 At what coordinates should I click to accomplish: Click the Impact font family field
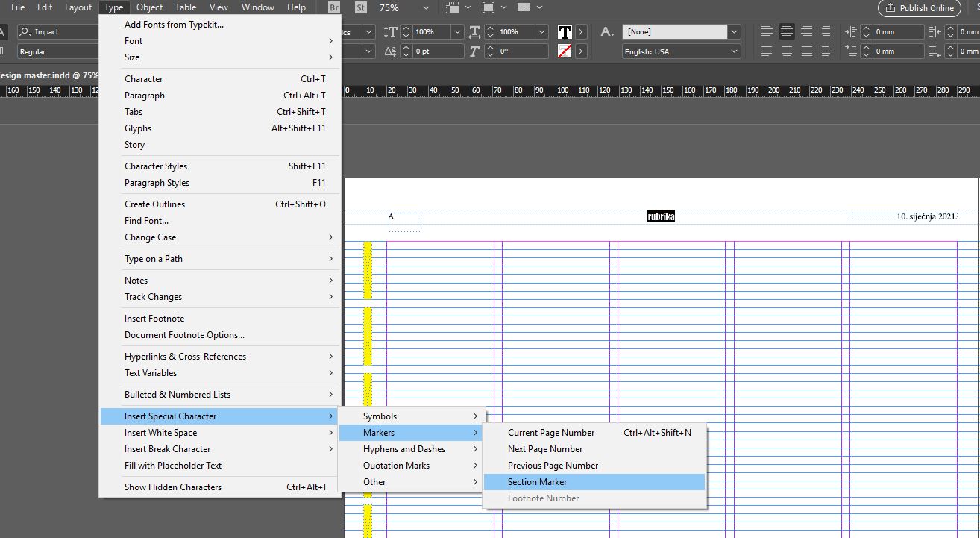(x=58, y=32)
